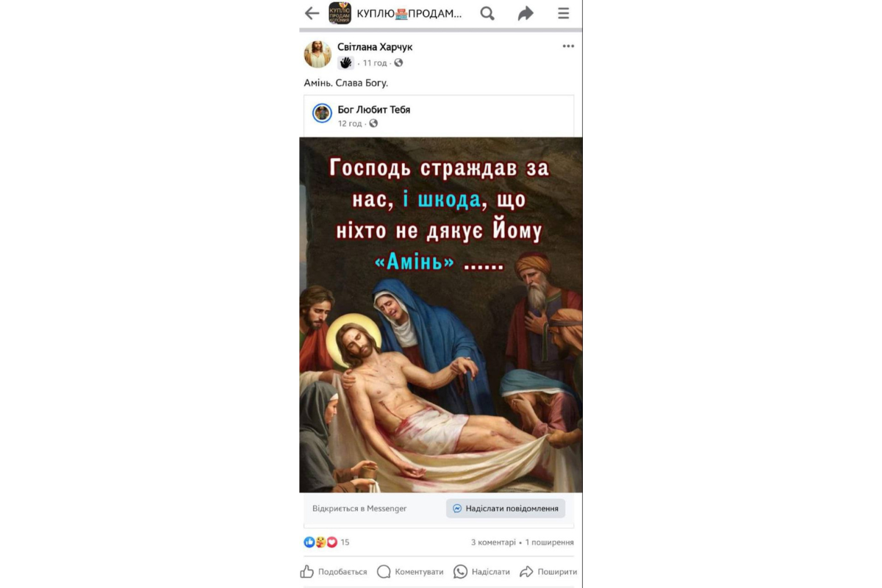Open the 3 коментарі link
Image resolution: width=882 pixels, height=588 pixels.
(493, 542)
